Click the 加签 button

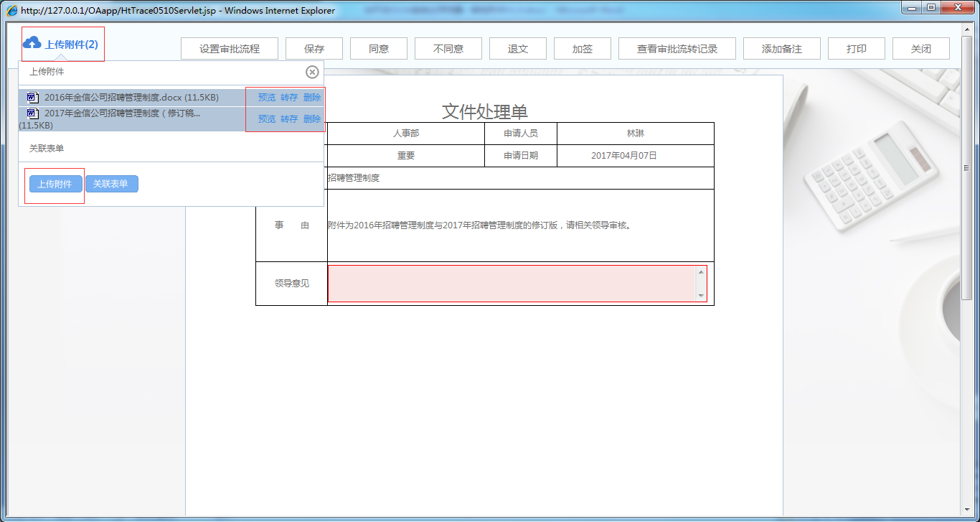coord(583,49)
